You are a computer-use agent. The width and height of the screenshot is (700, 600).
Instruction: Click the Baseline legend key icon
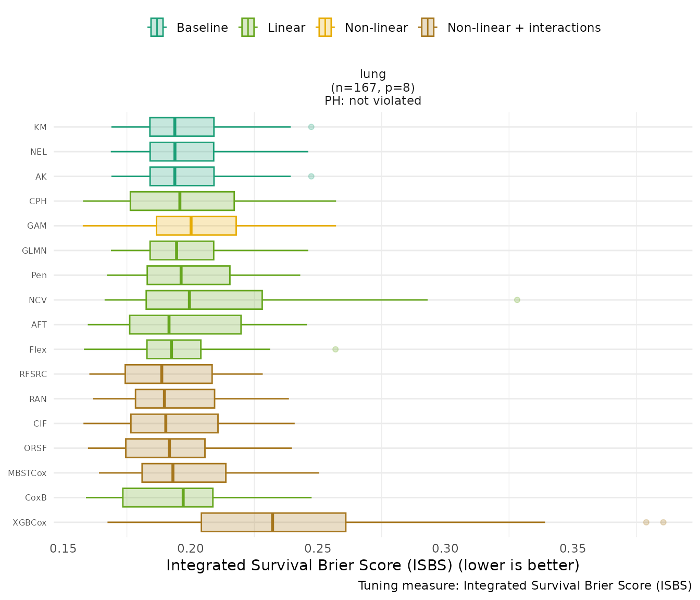click(157, 28)
